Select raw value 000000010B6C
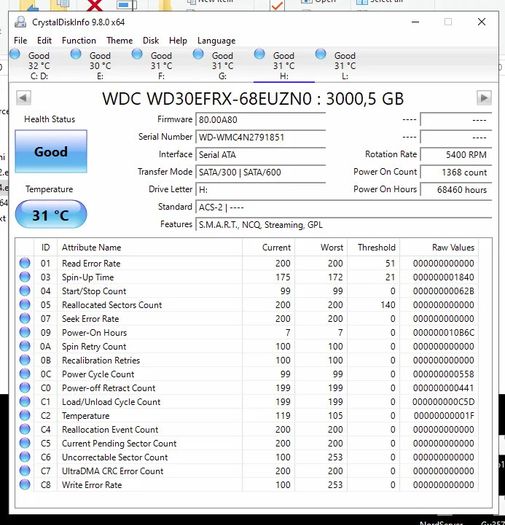 [443, 332]
